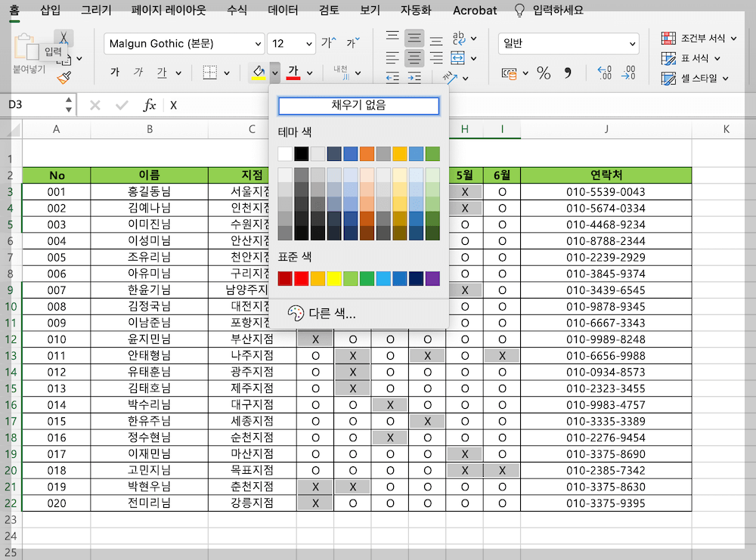Expand the 셀 스타일 dropdown

(726, 78)
